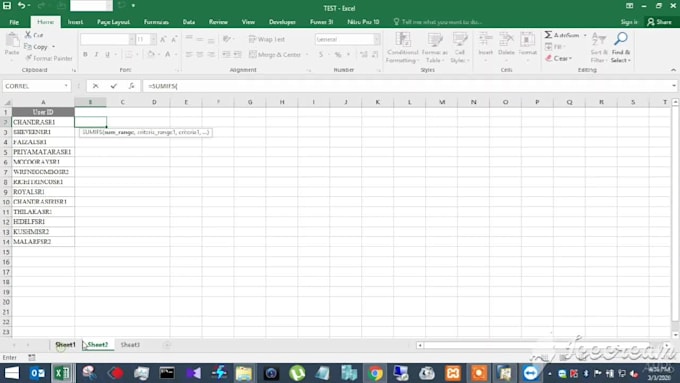This screenshot has width=680, height=383.
Task: Switch to the Page Layout tab
Action: coord(113,22)
